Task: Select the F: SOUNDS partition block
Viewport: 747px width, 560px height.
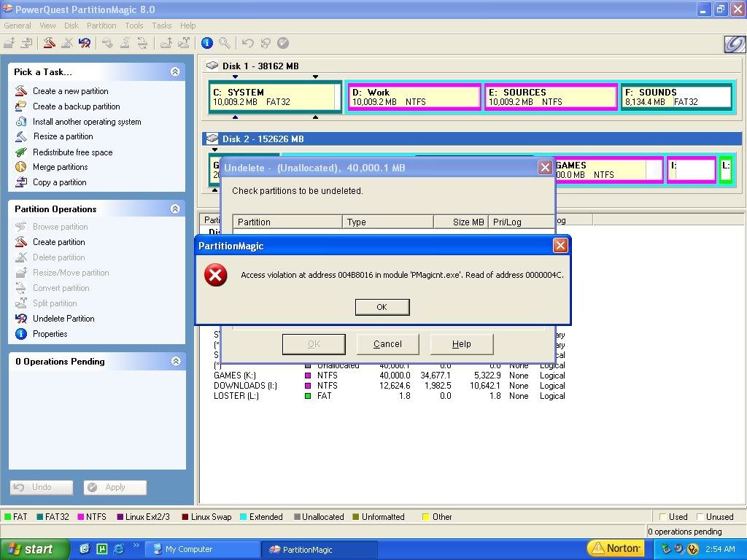Action: click(x=676, y=97)
